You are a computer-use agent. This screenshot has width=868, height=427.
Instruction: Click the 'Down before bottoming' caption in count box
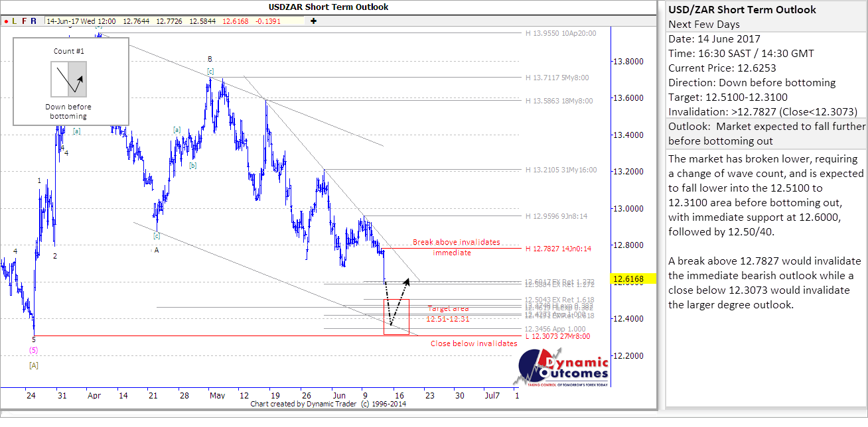(69, 111)
